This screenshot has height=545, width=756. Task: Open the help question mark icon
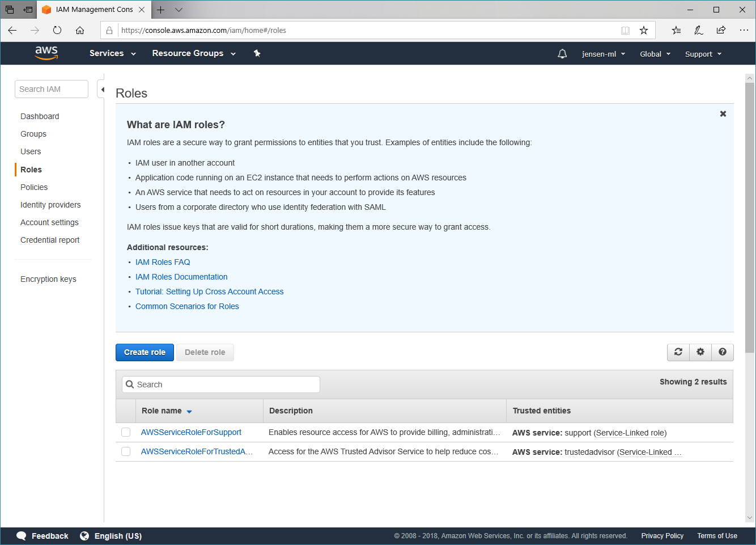click(x=723, y=352)
